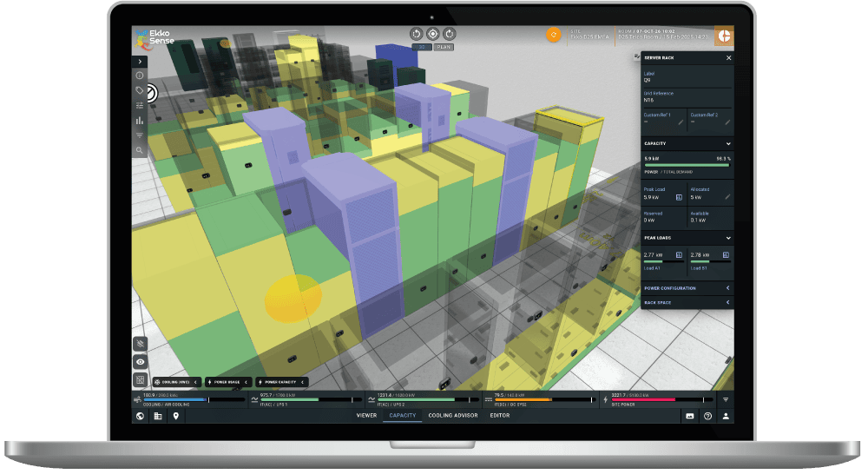
Task: Switch to the VIEWER tab
Action: point(366,415)
